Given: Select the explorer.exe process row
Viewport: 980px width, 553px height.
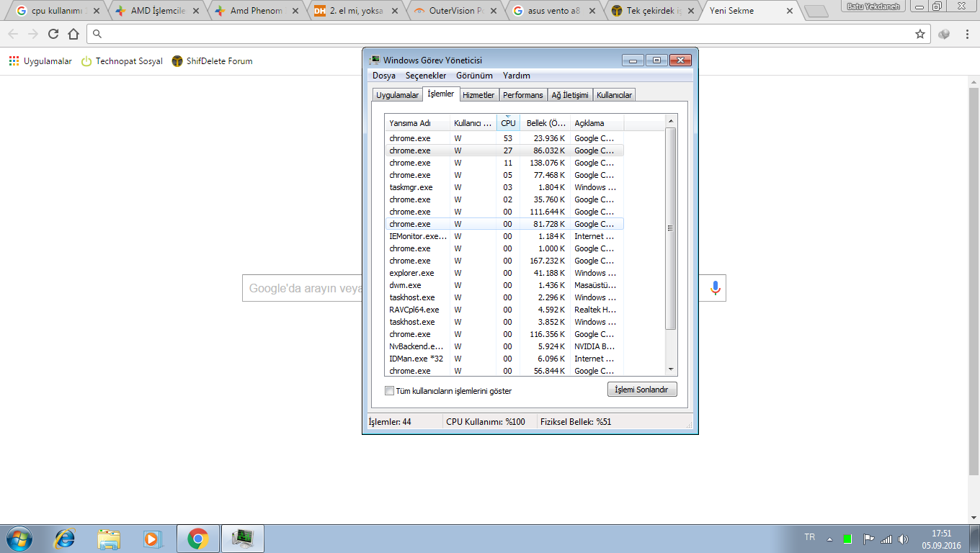Looking at the screenshot, I should [504, 273].
